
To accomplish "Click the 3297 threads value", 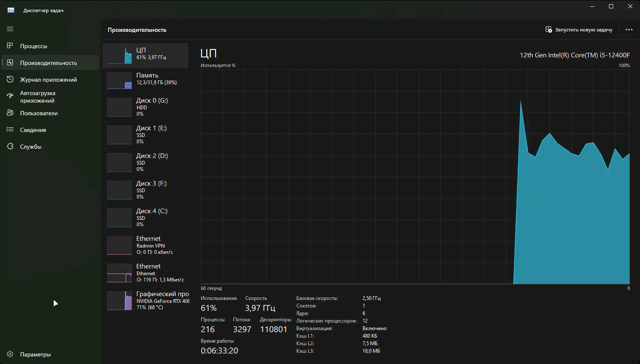I will (x=242, y=329).
